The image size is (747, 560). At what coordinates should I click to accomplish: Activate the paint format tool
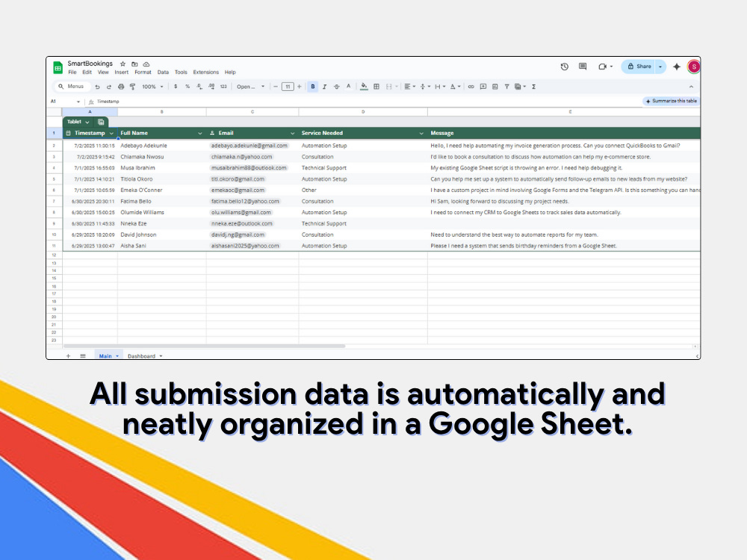point(132,87)
